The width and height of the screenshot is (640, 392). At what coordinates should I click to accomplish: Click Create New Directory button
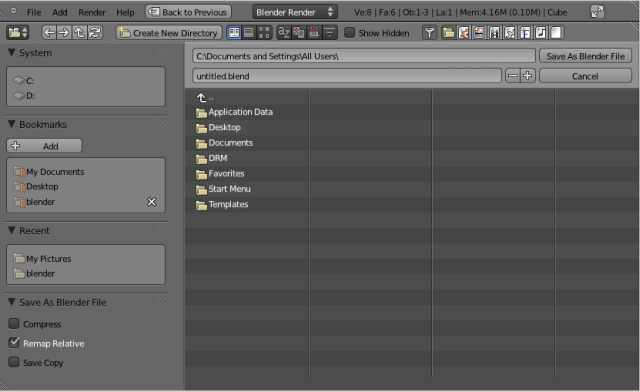pyautogui.click(x=169, y=33)
